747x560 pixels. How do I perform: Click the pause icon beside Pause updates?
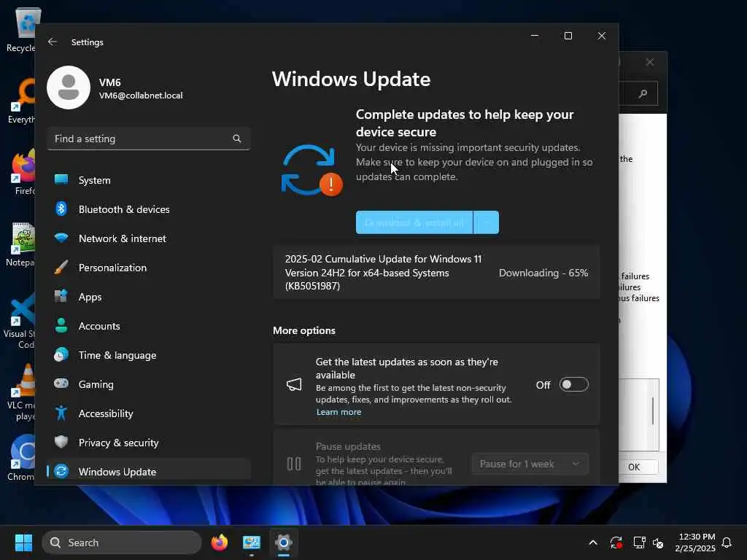pos(294,463)
